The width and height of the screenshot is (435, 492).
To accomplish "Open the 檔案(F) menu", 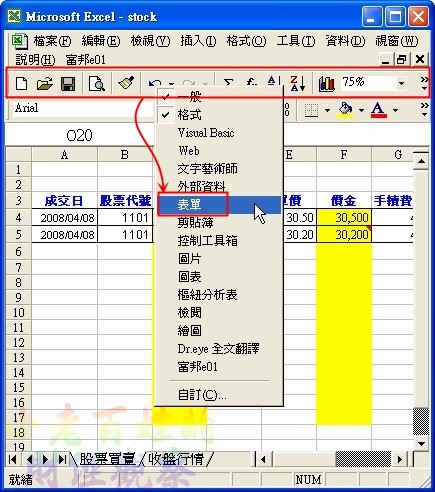I will click(52, 41).
